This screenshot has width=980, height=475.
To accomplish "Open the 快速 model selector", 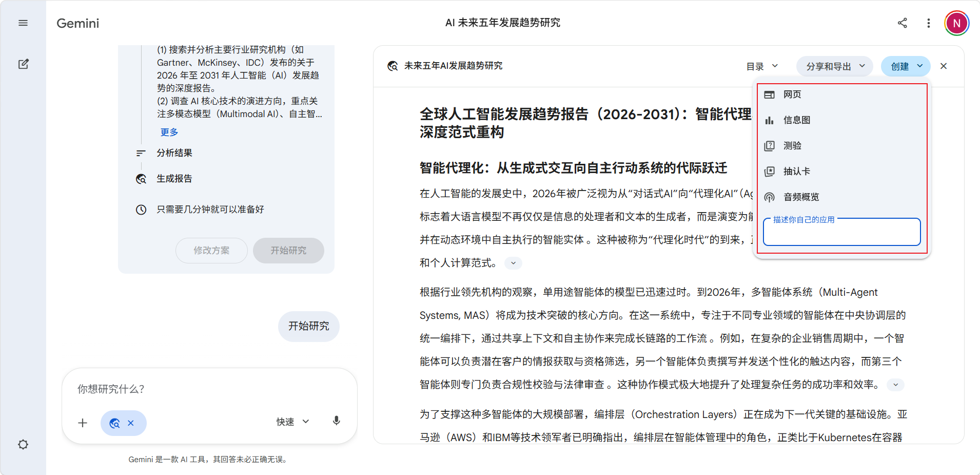I will click(x=292, y=422).
